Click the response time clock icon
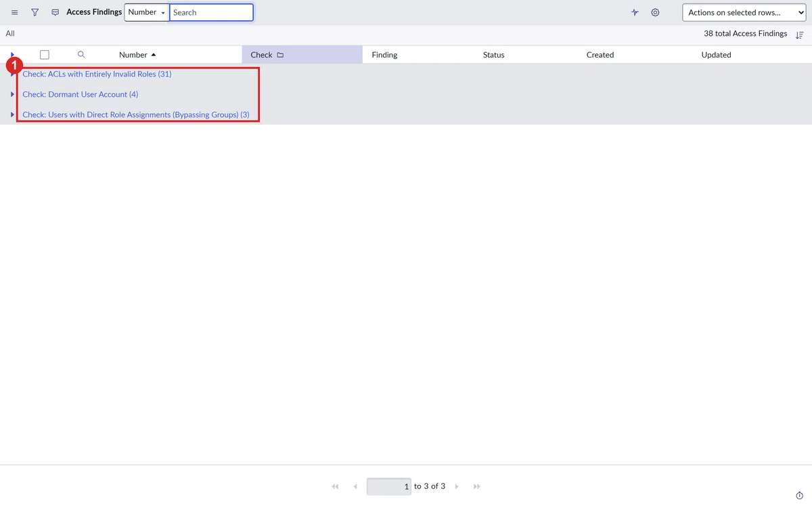 pos(799,496)
